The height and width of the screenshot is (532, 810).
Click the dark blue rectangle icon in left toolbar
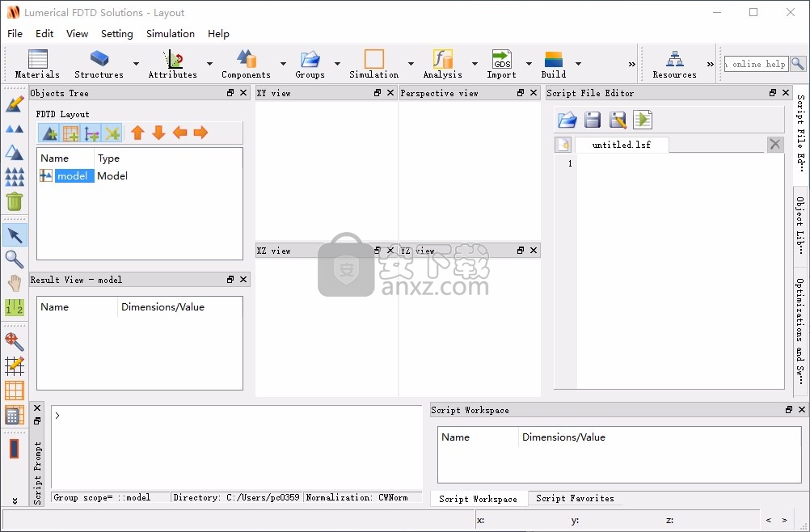(x=15, y=449)
